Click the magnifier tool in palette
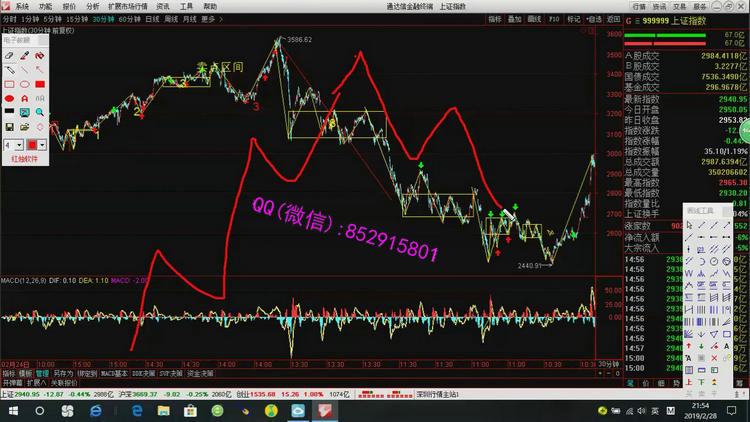 coord(39,113)
